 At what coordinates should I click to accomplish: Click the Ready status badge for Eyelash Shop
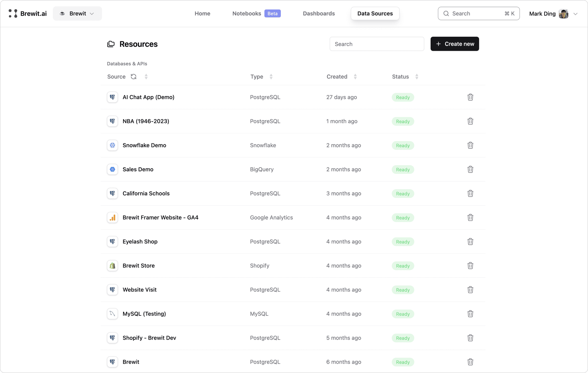click(x=403, y=241)
